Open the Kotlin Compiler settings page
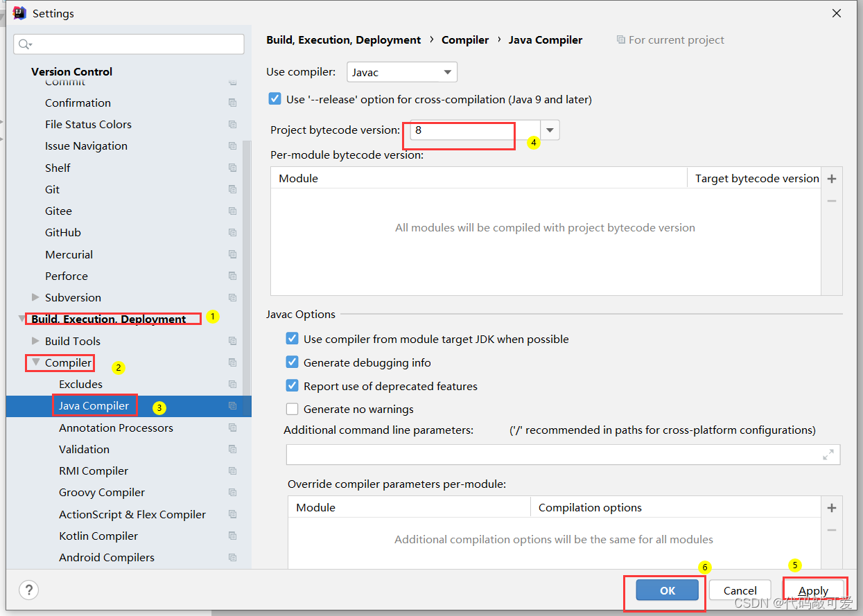 click(98, 536)
